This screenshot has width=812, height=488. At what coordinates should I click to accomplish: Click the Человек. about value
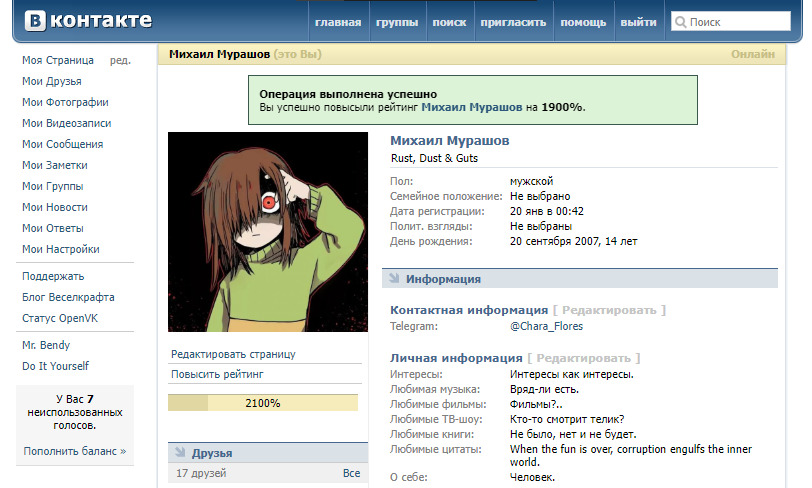[532, 477]
